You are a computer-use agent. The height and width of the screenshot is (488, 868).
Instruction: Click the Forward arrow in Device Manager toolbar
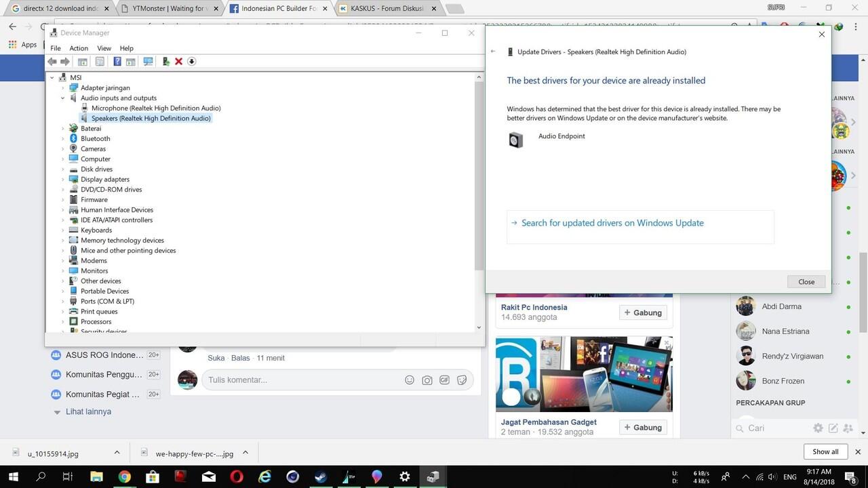[x=65, y=62]
